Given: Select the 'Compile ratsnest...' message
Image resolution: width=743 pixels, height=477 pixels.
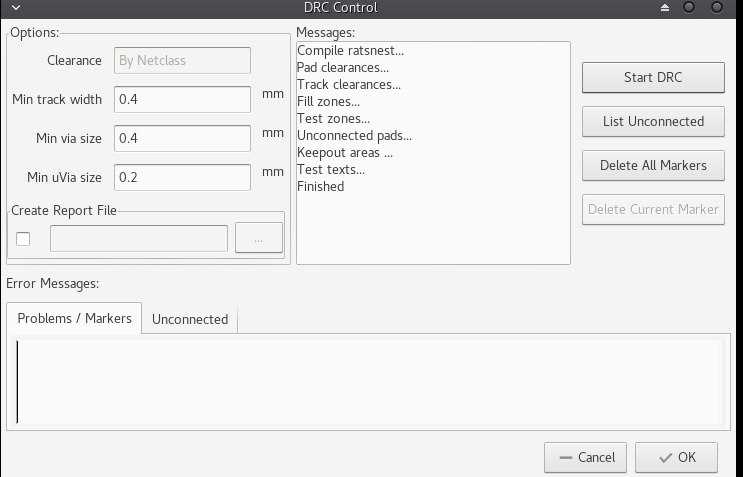Looking at the screenshot, I should 350,50.
